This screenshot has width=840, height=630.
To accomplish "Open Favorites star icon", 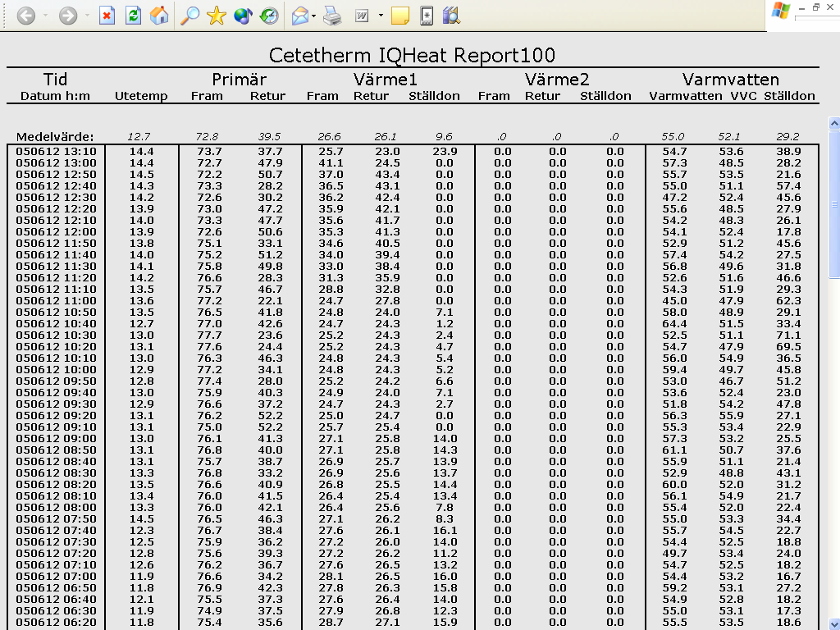I will [x=217, y=16].
